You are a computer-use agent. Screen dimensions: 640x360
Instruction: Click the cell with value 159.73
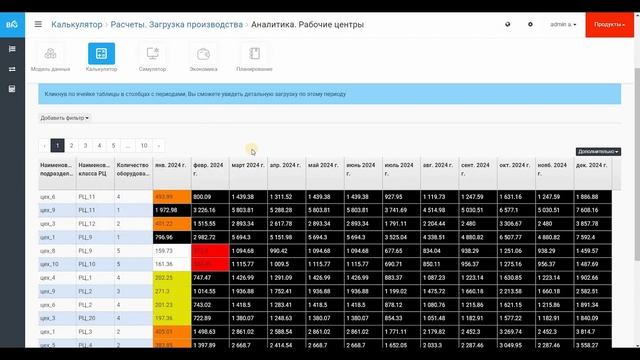[x=172, y=251]
